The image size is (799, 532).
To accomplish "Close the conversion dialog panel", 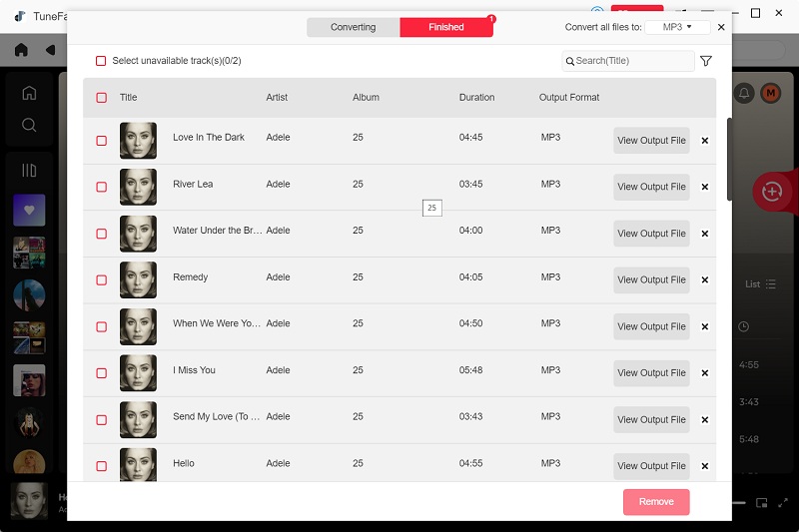I will 721,27.
